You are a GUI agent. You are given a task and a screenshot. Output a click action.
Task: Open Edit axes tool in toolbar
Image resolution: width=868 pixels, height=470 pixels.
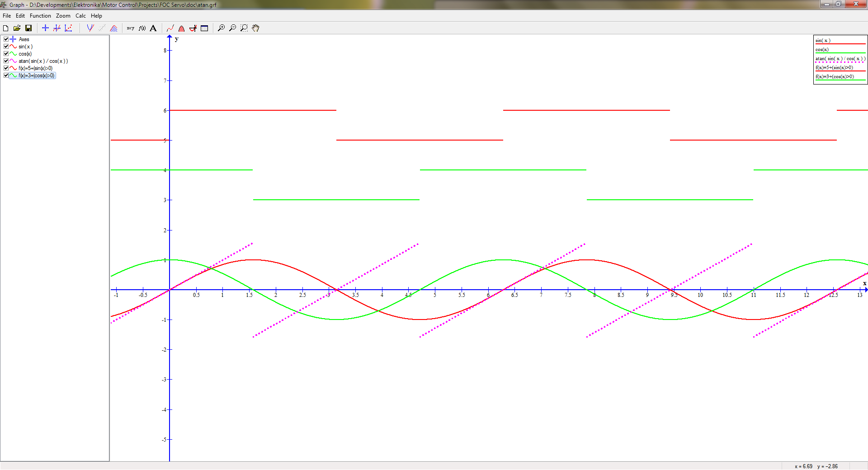[x=45, y=28]
